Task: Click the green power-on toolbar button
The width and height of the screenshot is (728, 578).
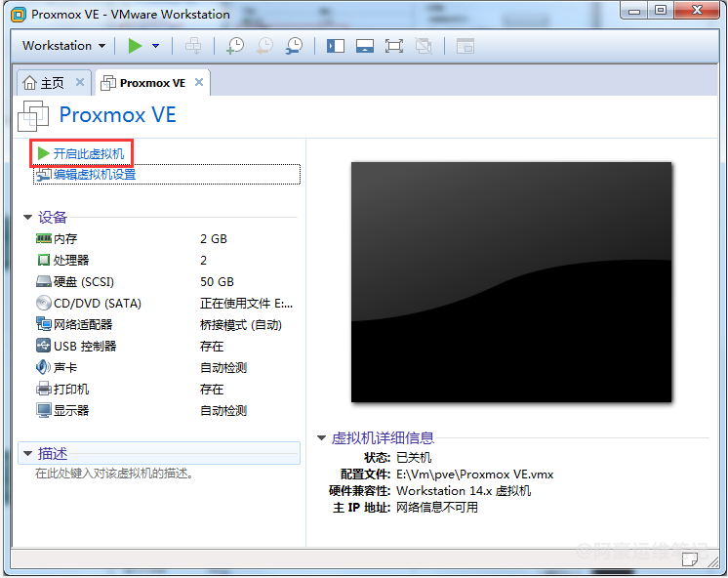Action: pos(135,46)
